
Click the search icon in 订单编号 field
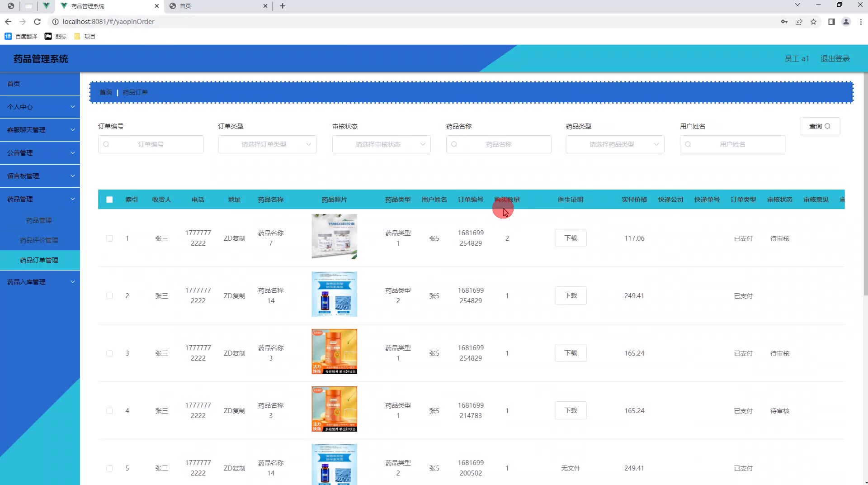pos(106,144)
